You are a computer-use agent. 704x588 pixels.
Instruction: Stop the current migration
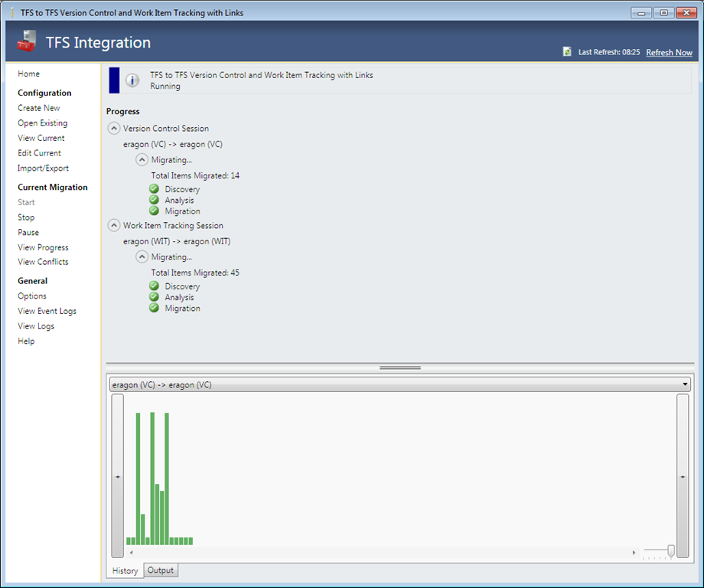(x=26, y=217)
